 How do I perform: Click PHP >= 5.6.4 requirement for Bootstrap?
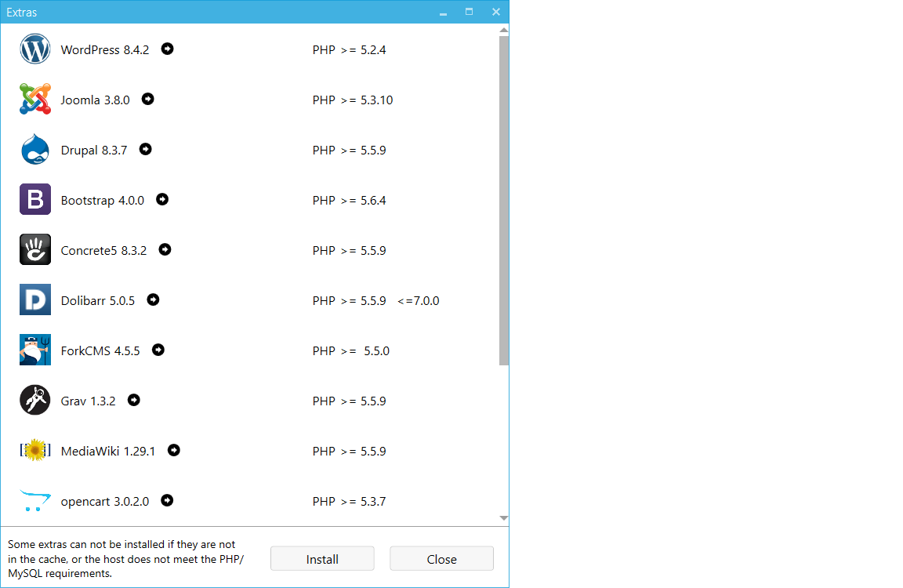pyautogui.click(x=349, y=201)
